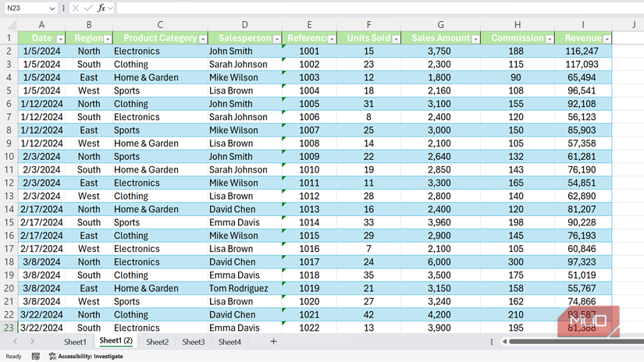Open the Revenue filter dropdown
The width and height of the screenshot is (644, 362).
tap(607, 38)
